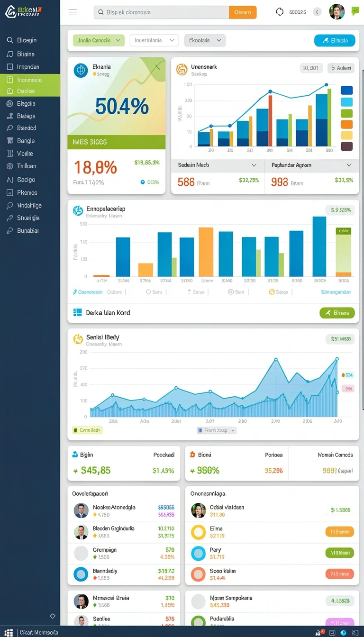Screen dimensions: 364x637
Task: Toggle the Sani radio option under chart
Action: coord(148,292)
